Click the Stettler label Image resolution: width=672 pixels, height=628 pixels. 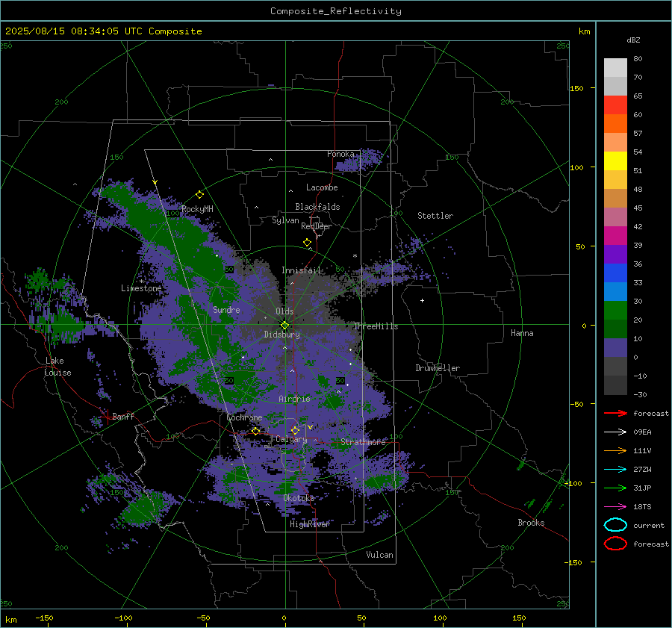pos(435,216)
